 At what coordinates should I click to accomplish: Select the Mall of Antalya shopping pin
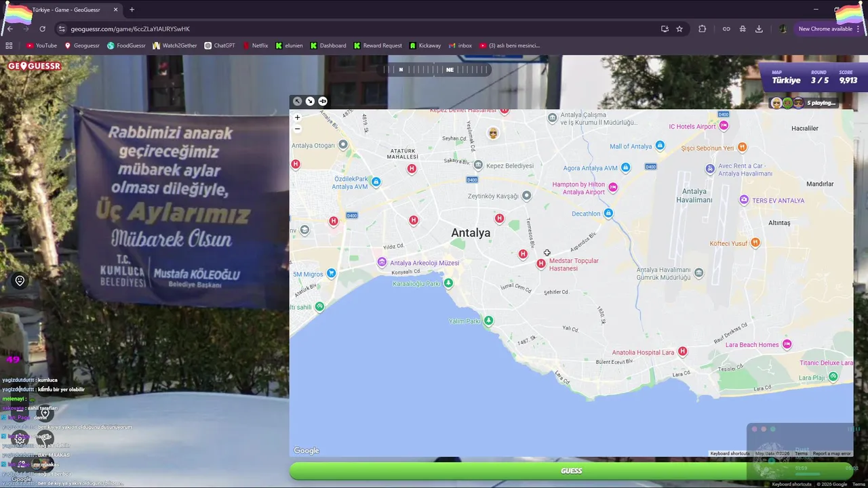pyautogui.click(x=660, y=146)
